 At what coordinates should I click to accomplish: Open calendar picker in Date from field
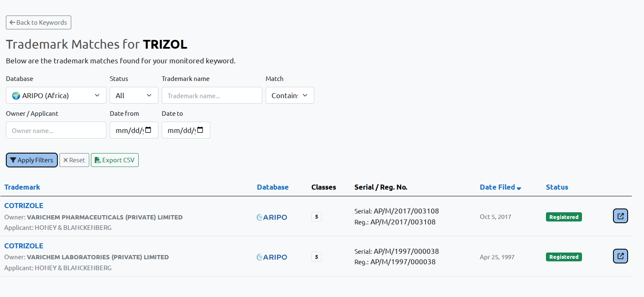click(x=148, y=130)
